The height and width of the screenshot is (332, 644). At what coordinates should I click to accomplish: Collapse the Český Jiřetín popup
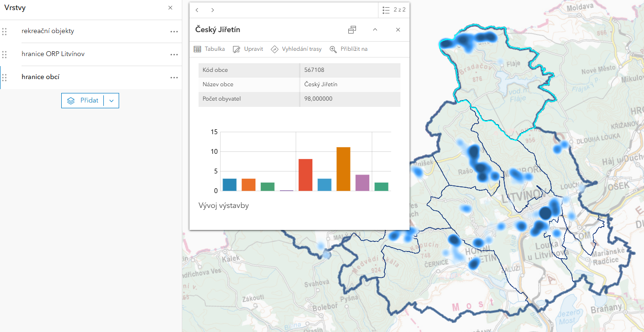click(375, 30)
